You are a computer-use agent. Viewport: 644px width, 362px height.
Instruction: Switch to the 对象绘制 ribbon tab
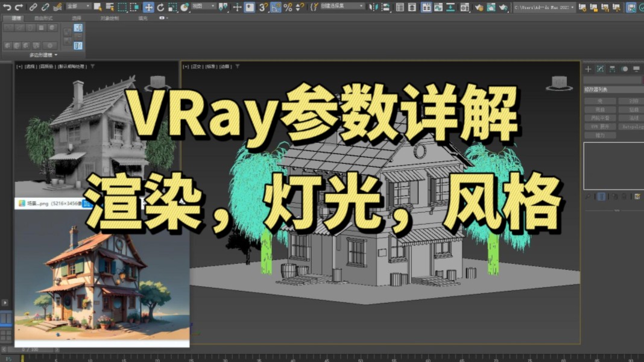[110, 18]
